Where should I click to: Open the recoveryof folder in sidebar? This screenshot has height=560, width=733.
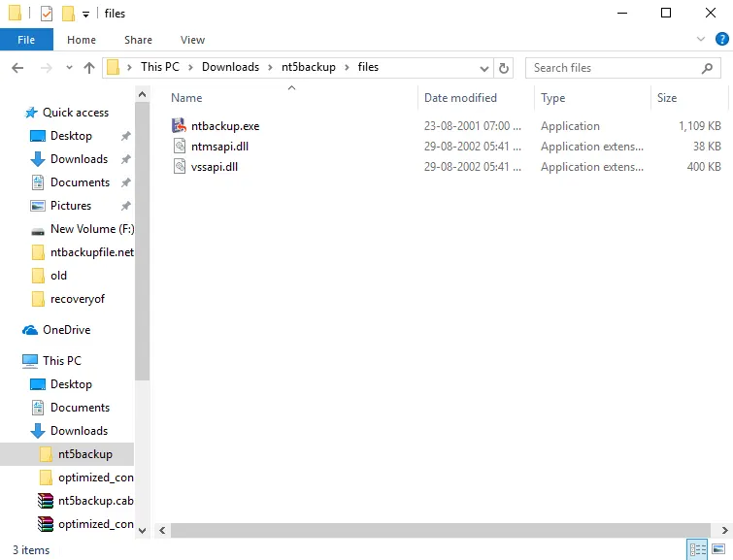click(77, 299)
